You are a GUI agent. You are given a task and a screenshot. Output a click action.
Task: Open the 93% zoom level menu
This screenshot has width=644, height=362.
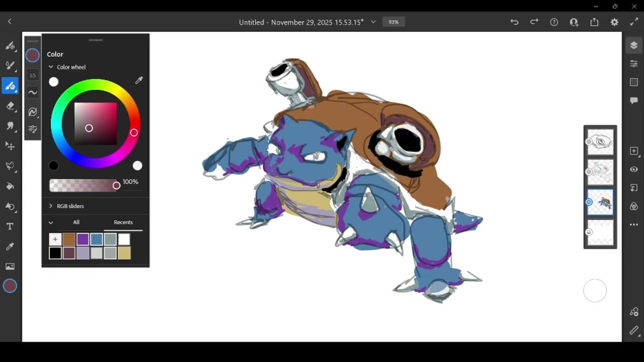coord(393,22)
